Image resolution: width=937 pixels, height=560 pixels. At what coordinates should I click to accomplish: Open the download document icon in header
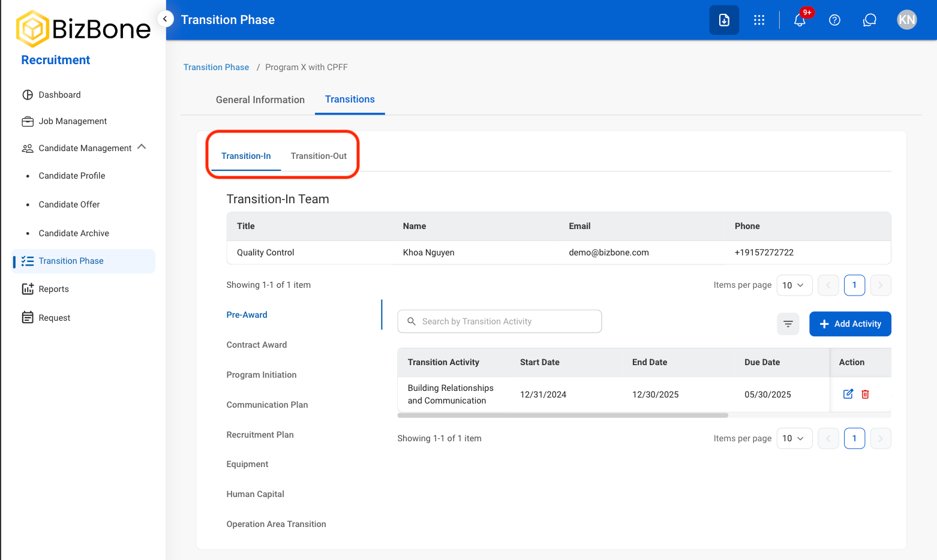(724, 20)
